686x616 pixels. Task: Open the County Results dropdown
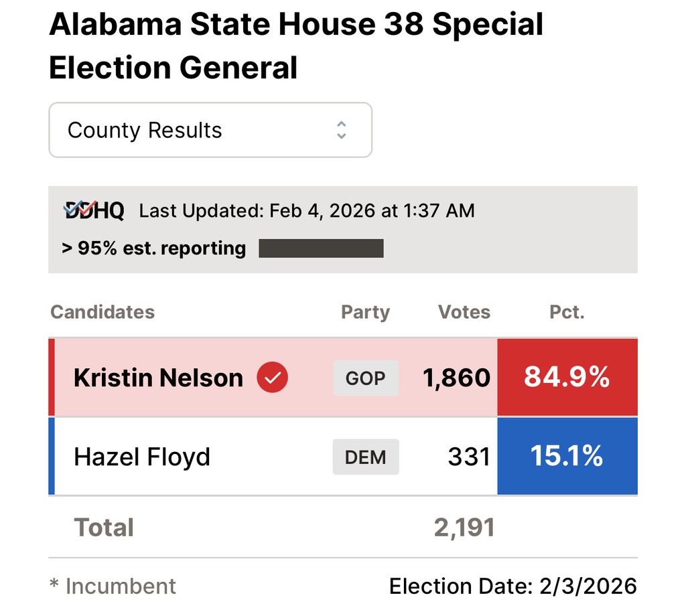210,130
